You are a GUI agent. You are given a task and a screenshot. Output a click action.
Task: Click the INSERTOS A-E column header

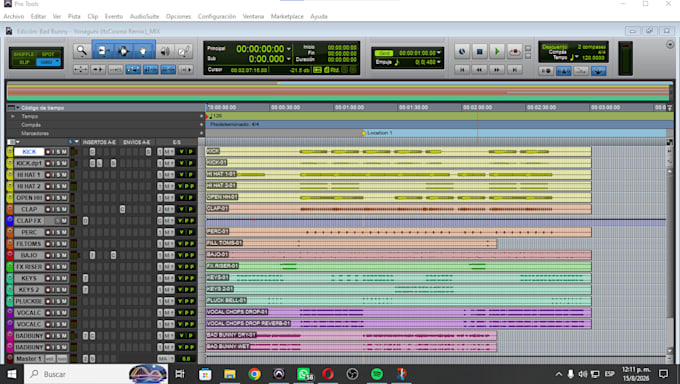tap(99, 142)
